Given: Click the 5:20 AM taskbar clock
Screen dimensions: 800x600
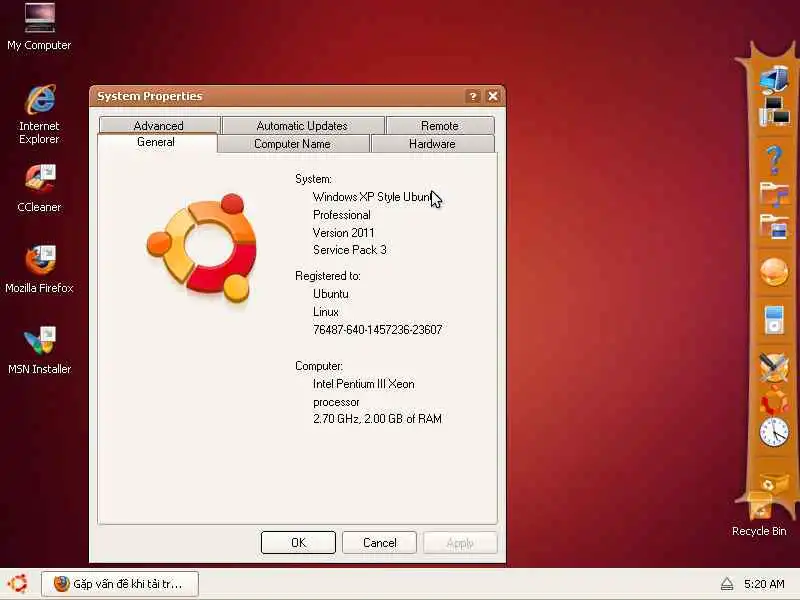Looking at the screenshot, I should click(x=764, y=584).
